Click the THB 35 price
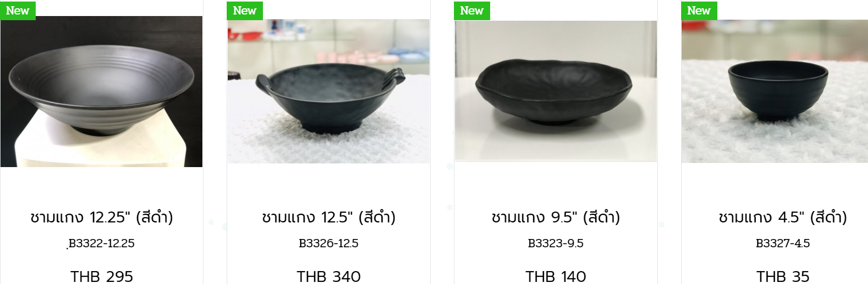 click(x=783, y=276)
